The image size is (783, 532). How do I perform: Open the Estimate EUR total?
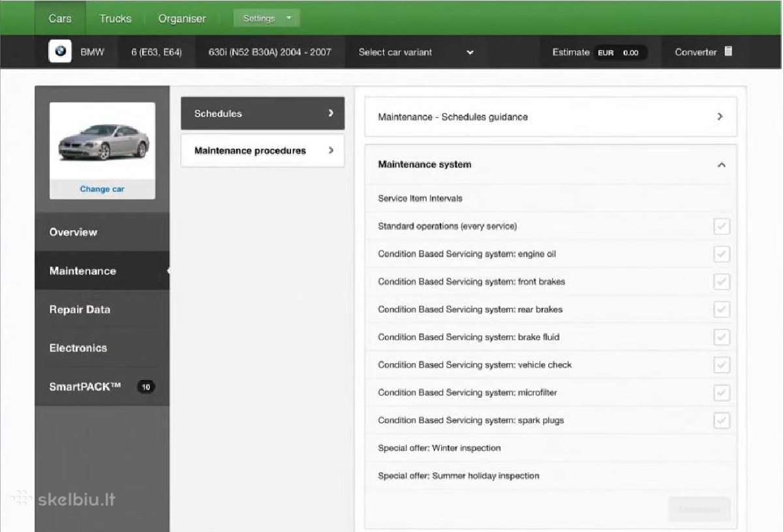pyautogui.click(x=619, y=52)
